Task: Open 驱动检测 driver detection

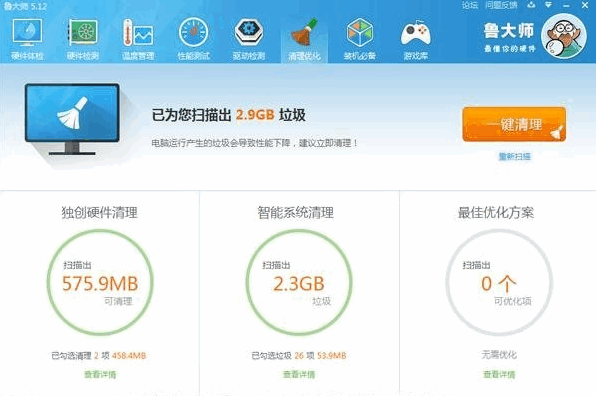Action: point(249,40)
